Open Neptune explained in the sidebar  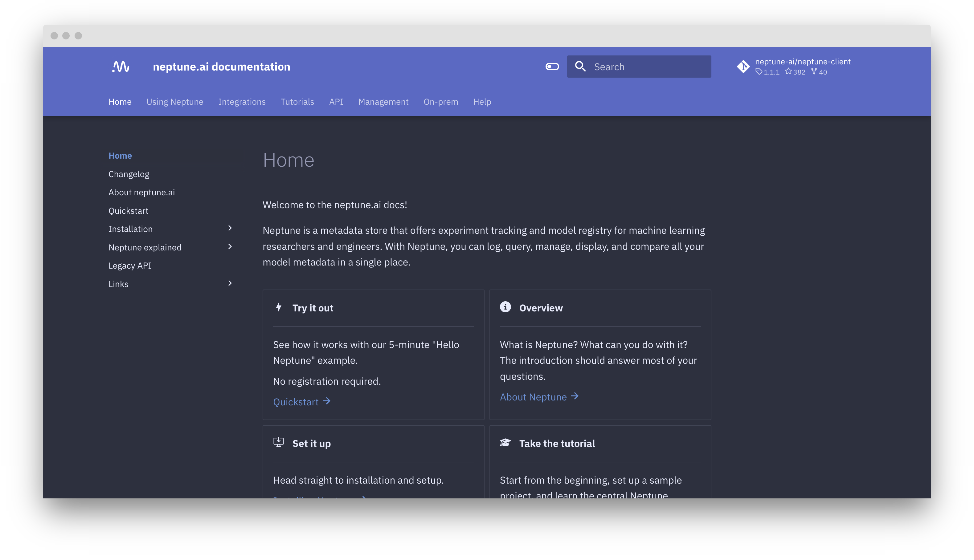click(145, 247)
